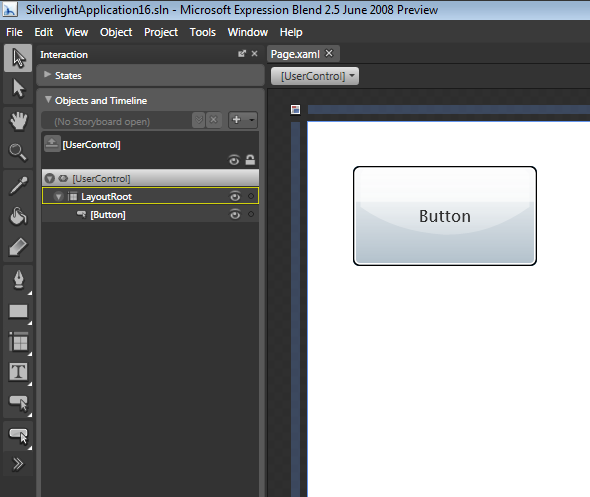
Task: Click the Button on the artboard
Action: pyautogui.click(x=445, y=216)
